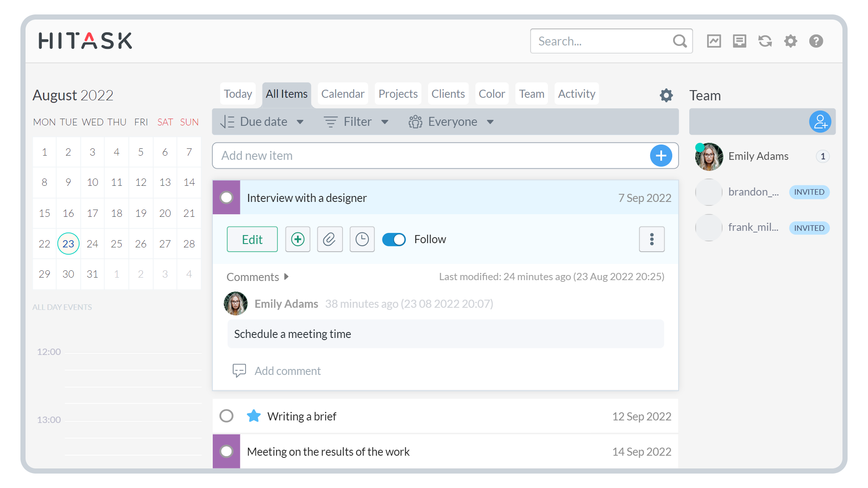Viewport: 868px width, 488px height.
Task: Open the Everyone assignee dropdown
Action: (x=490, y=122)
